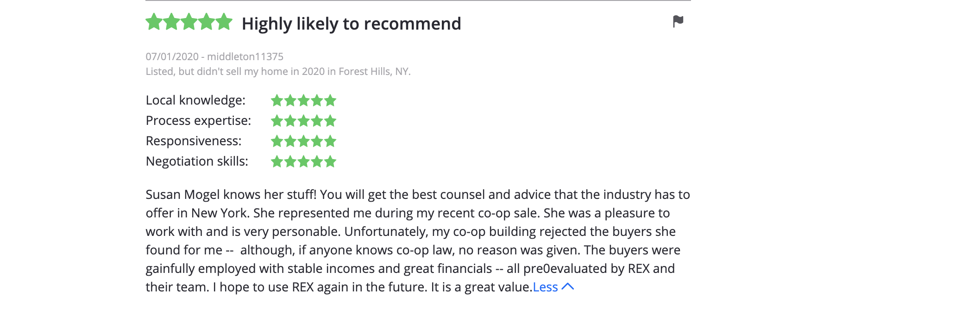Click the review date 07/01/2020
The image size is (980, 309).
pyautogui.click(x=172, y=56)
